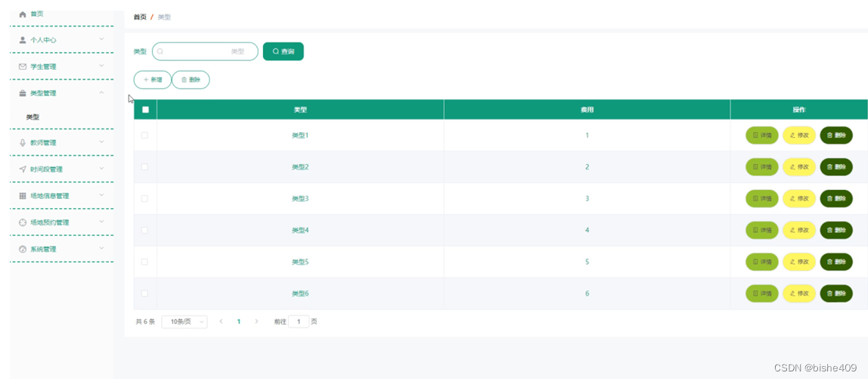The width and height of the screenshot is (868, 379).
Task: Click the 费用 column header
Action: (x=587, y=110)
